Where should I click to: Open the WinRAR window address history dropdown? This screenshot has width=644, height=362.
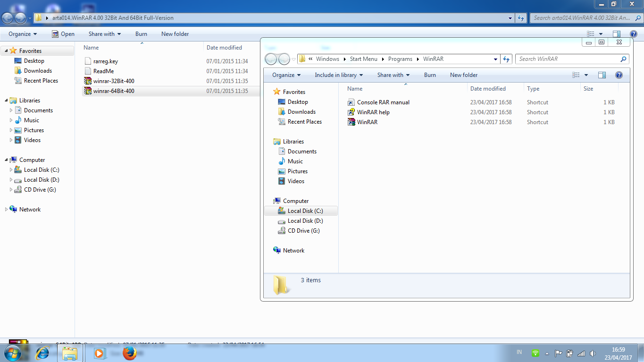[x=496, y=59]
